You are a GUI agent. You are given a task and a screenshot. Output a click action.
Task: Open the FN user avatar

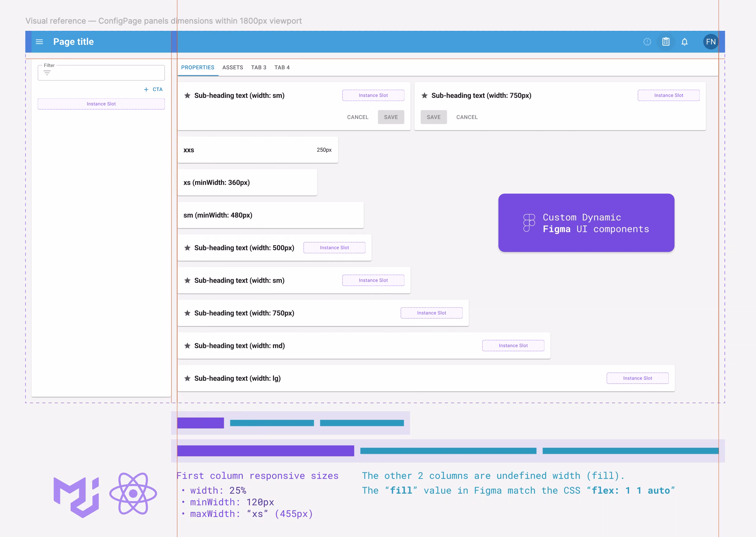pyautogui.click(x=710, y=42)
